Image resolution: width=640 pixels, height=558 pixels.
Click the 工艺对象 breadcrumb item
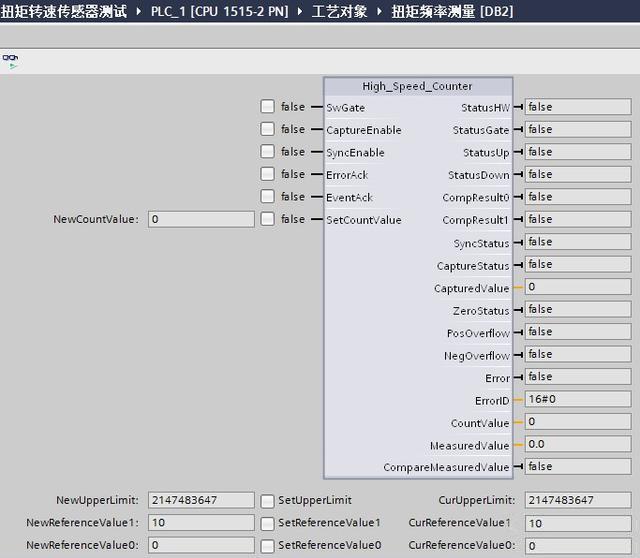[x=338, y=11]
